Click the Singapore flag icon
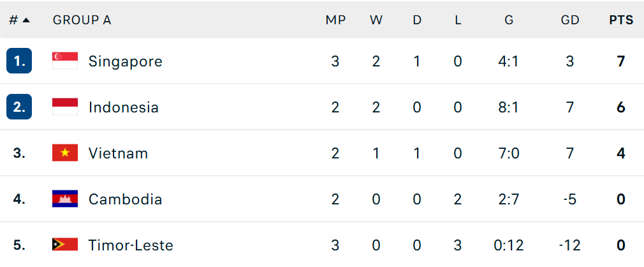The image size is (644, 267). tap(65, 61)
